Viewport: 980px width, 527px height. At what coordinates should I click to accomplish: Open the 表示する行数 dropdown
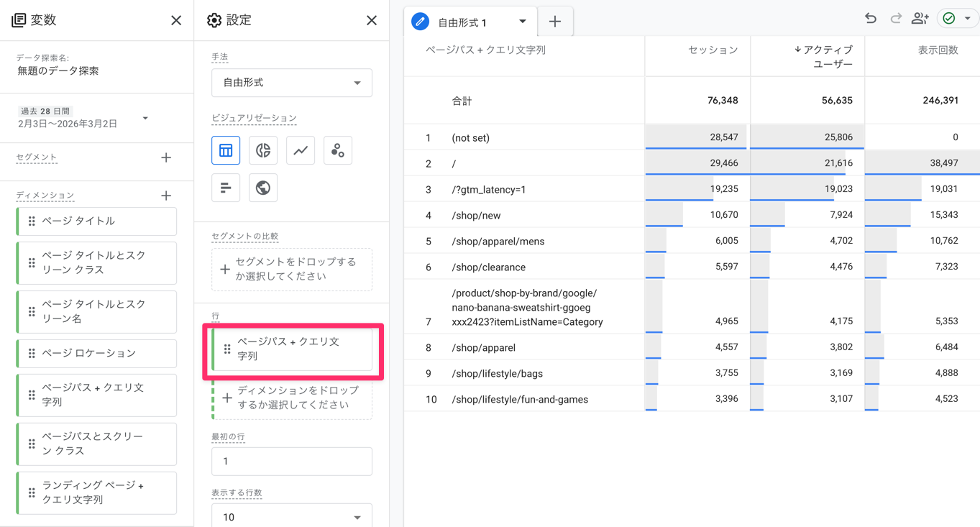point(291,516)
